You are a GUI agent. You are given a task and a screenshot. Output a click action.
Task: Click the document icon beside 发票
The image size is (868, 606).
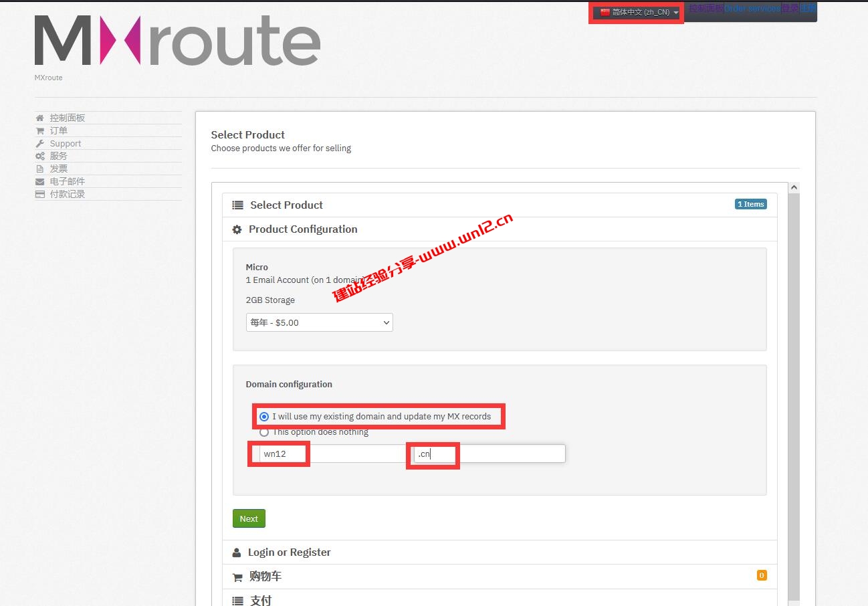[x=40, y=169]
